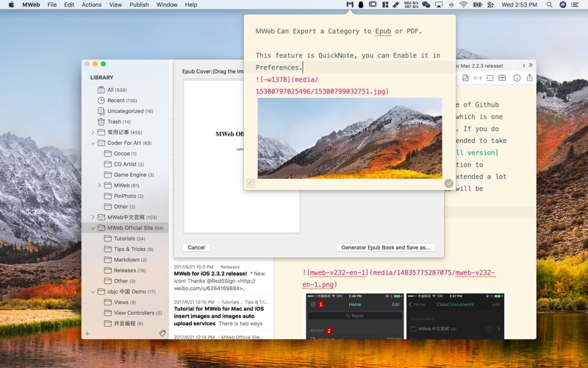This screenshot has width=588, height=368.
Task: Expand the 常用记事 category
Action: 93,132
